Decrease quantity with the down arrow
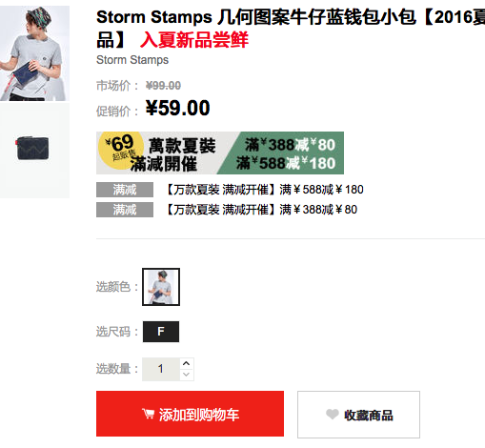 tap(187, 375)
